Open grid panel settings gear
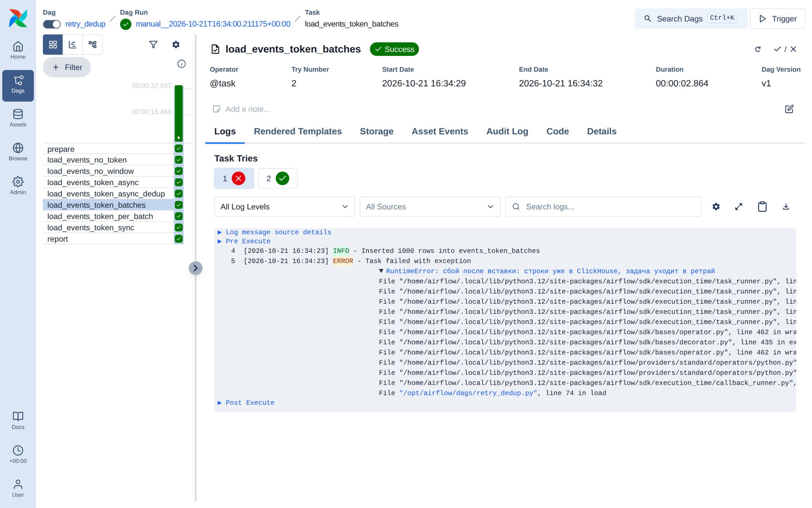The image size is (812, 508). coord(176,45)
